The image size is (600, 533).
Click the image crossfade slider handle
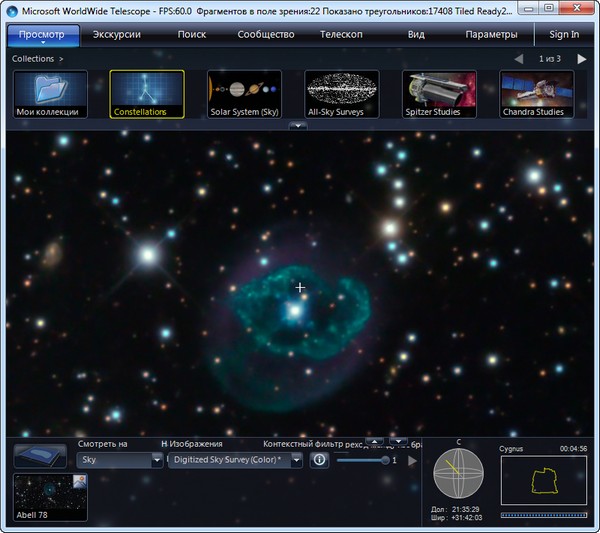pyautogui.click(x=384, y=460)
